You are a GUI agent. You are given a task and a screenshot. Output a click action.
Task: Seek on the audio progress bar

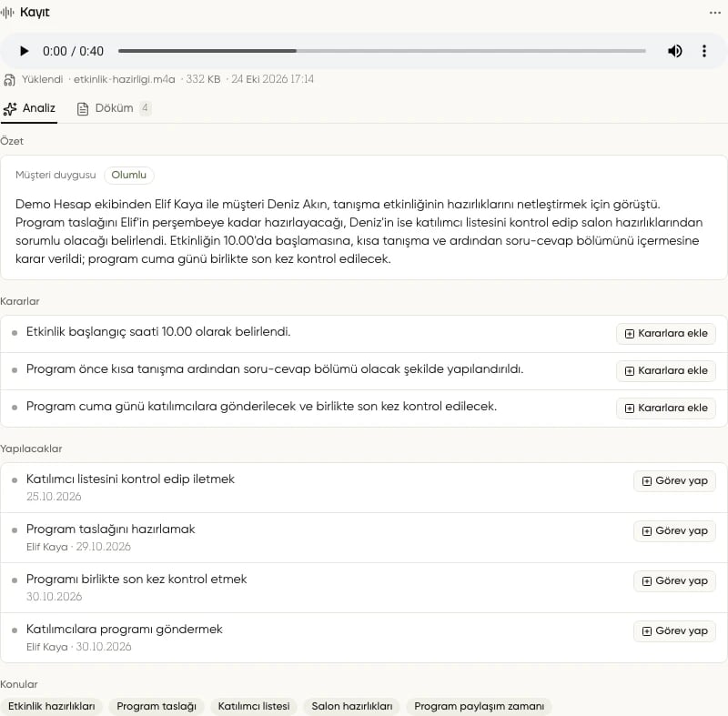381,51
